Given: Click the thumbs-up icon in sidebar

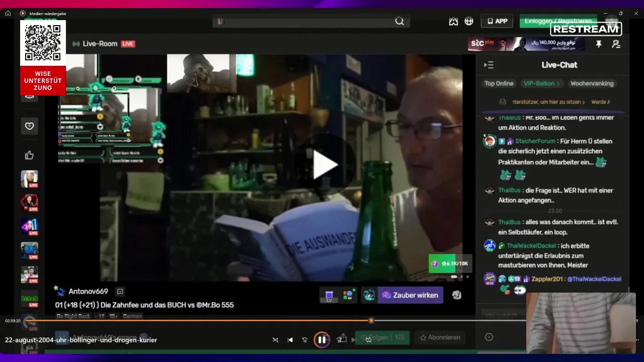Looking at the screenshot, I should pyautogui.click(x=29, y=155).
